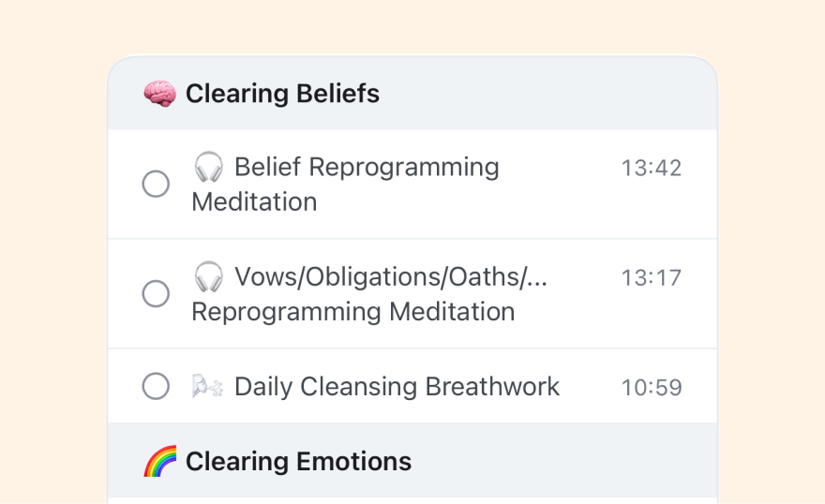Click the word Meditation under Belief Reprogramming
This screenshot has width=825, height=504.
click(254, 202)
